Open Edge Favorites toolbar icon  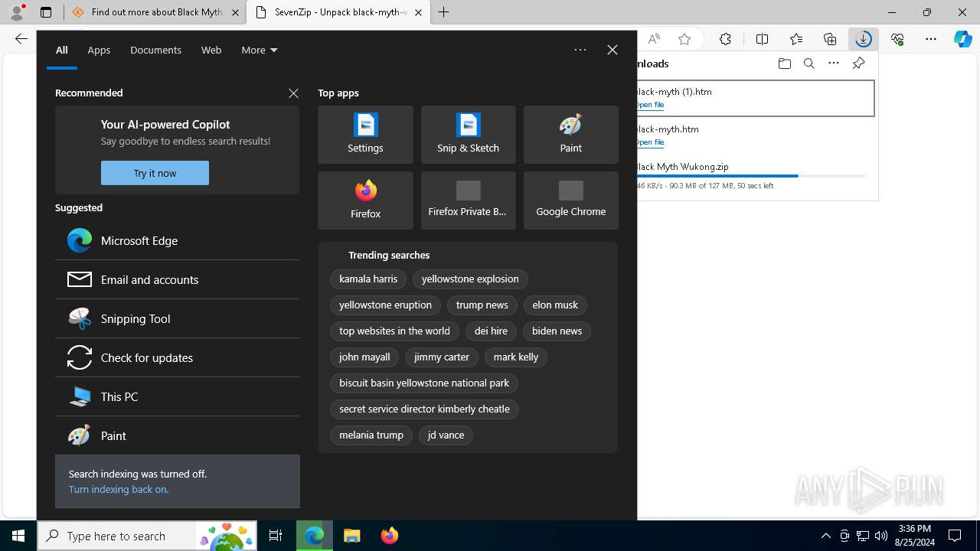(796, 39)
